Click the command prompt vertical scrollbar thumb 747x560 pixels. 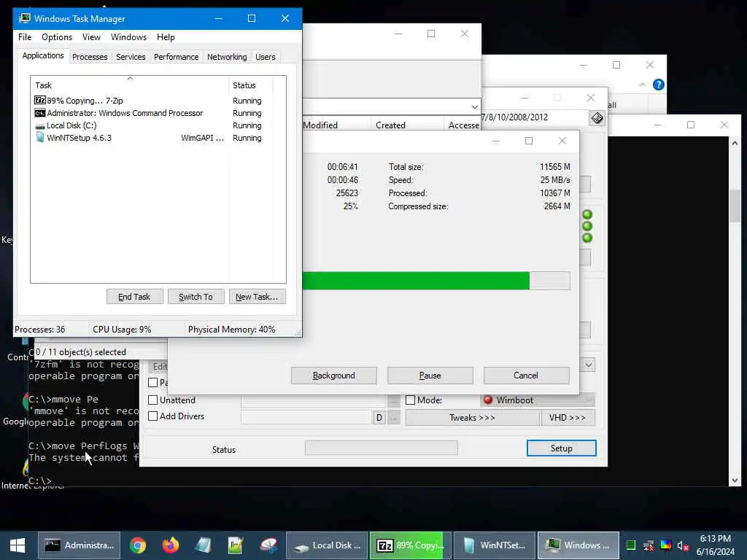click(x=735, y=206)
